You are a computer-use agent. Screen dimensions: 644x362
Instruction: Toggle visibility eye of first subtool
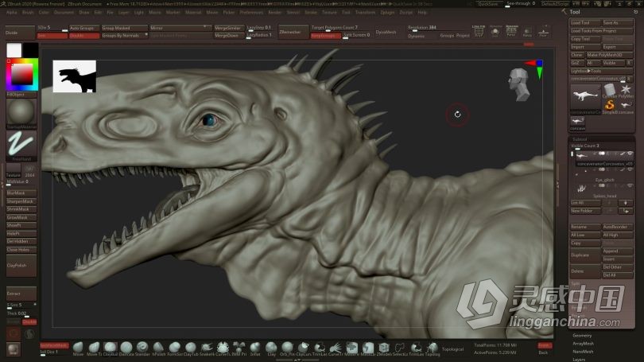(630, 154)
